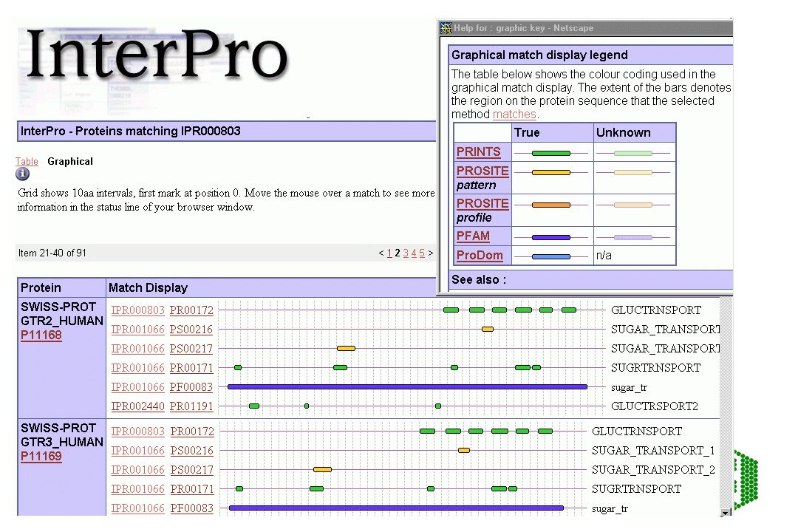Open PS00216 link under GTR2_HUMAN
This screenshot has width=798, height=532.
point(191,330)
